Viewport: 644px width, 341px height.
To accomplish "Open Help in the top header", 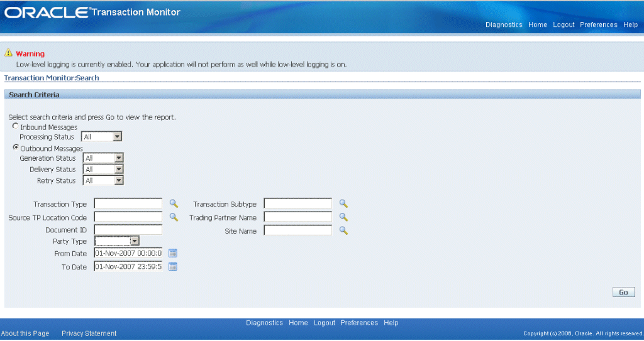I will point(630,24).
